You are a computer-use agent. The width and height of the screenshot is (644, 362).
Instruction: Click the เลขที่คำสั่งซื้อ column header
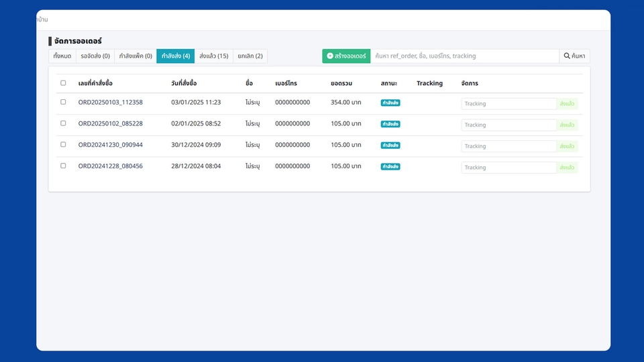(95, 83)
